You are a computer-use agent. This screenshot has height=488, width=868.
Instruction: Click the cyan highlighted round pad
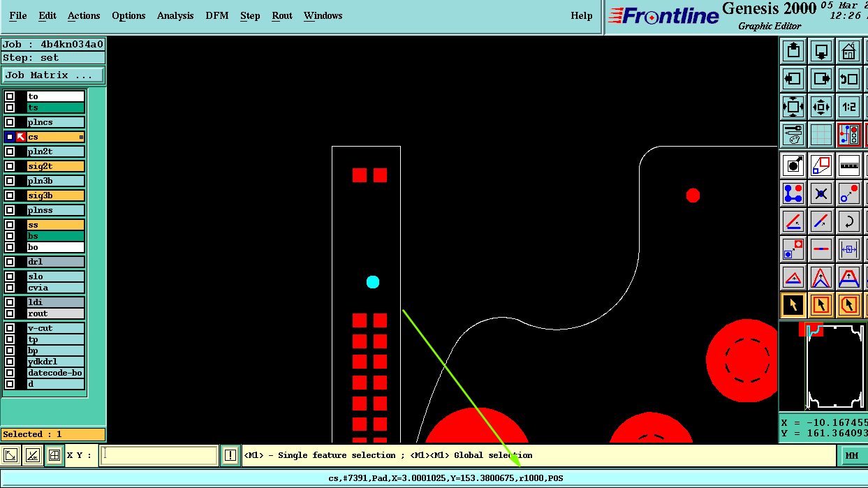[x=373, y=282]
